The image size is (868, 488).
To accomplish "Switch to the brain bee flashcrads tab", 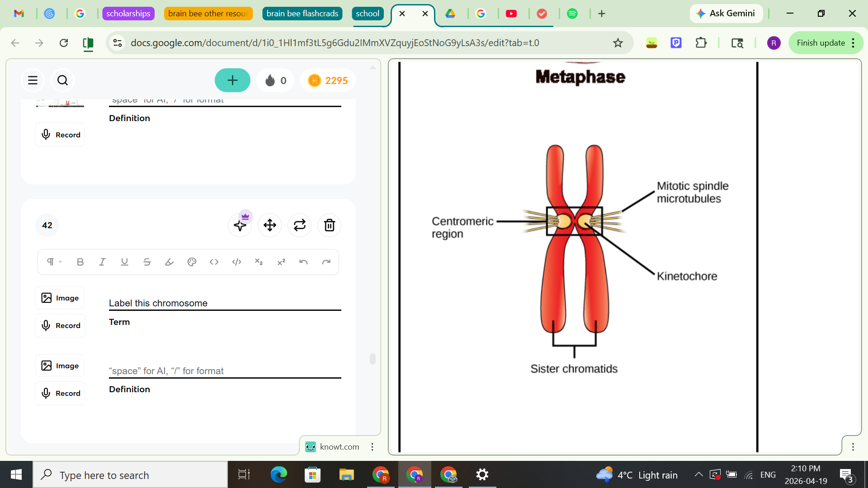I will click(302, 13).
